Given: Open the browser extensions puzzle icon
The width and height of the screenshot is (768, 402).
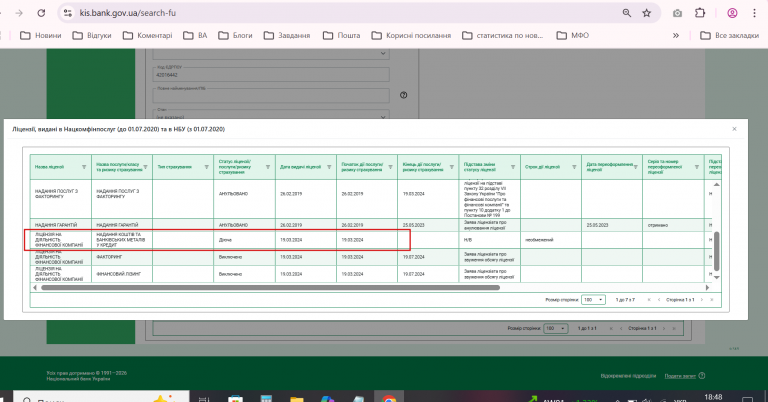Looking at the screenshot, I should [700, 13].
